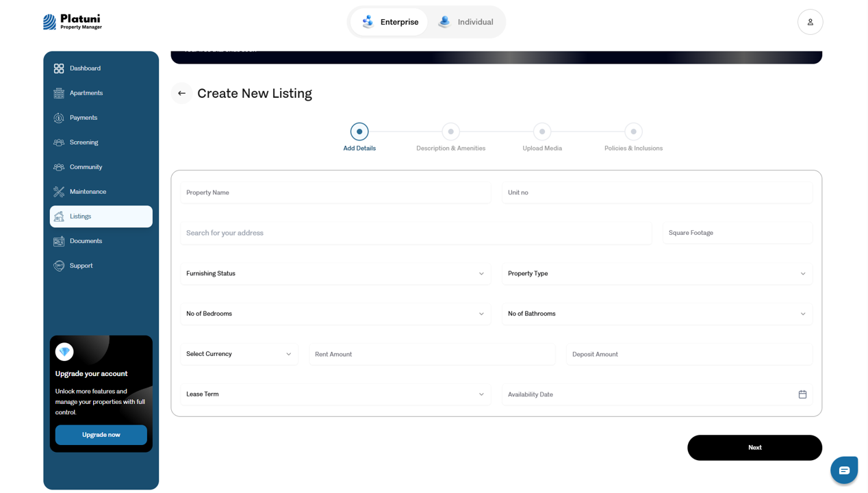The width and height of the screenshot is (868, 493).
Task: Click the Search for your address field
Action: point(416,233)
